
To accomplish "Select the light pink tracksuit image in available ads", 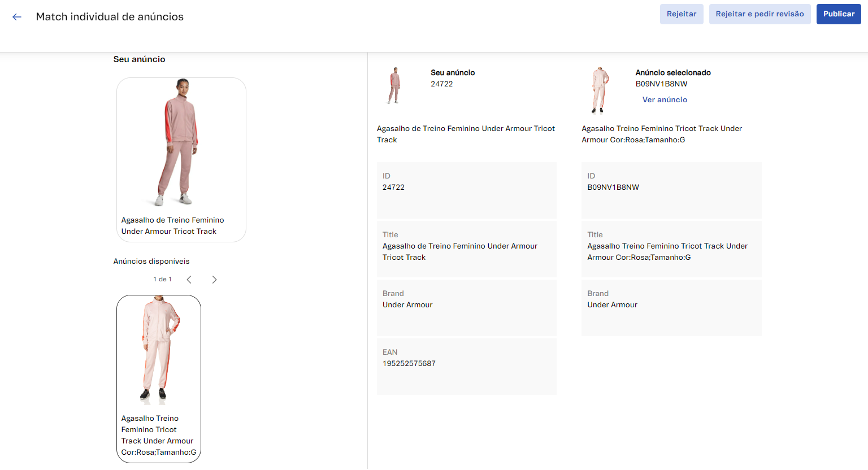I will click(x=159, y=350).
